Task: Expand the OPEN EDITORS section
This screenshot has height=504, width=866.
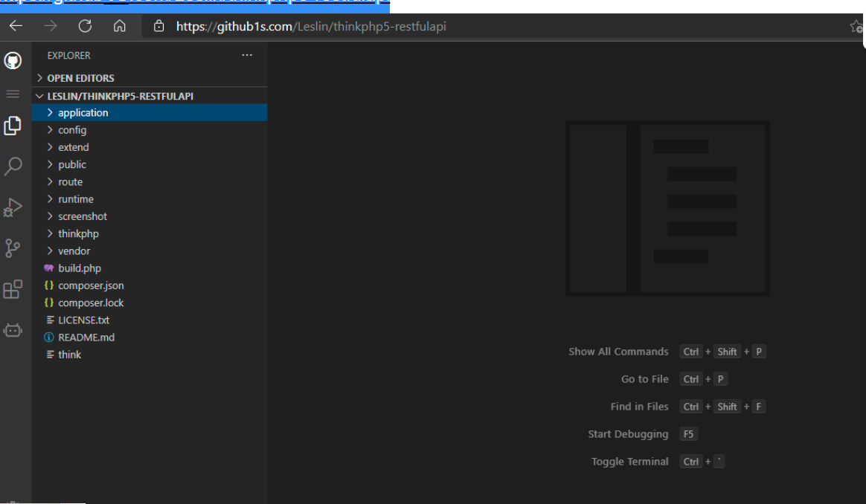Action: pyautogui.click(x=39, y=78)
